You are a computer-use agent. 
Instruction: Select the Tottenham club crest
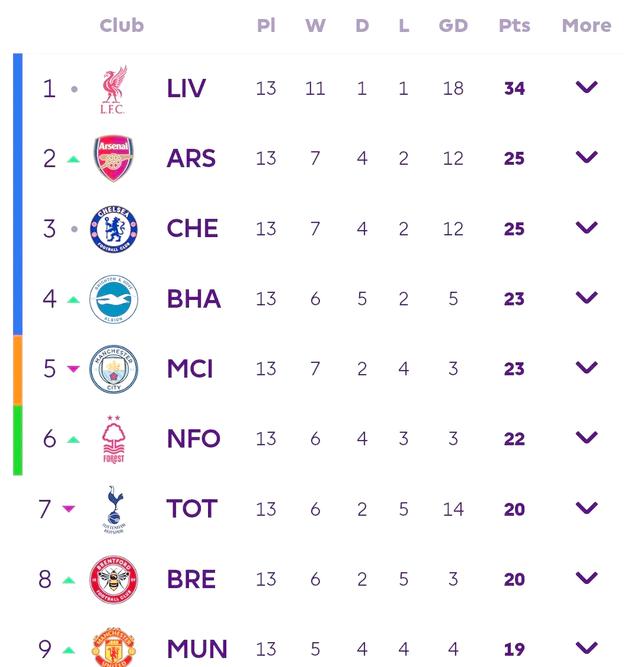coord(113,509)
